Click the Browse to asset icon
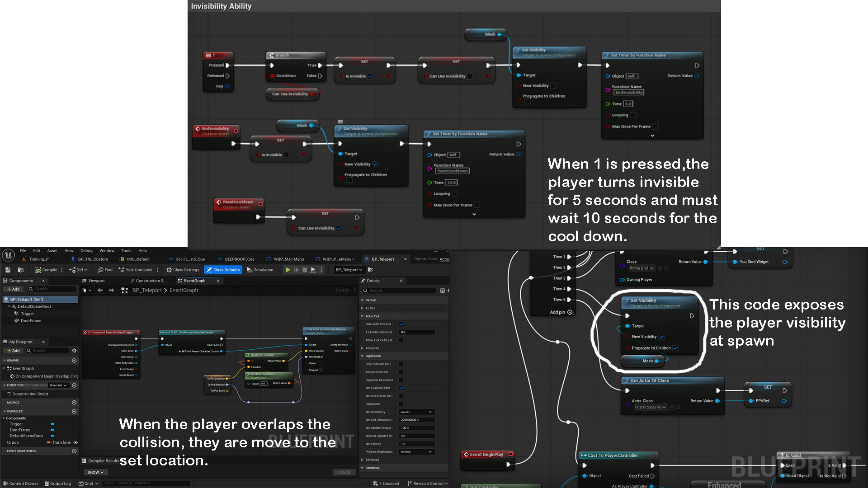This screenshot has height=488, width=868. click(x=20, y=270)
